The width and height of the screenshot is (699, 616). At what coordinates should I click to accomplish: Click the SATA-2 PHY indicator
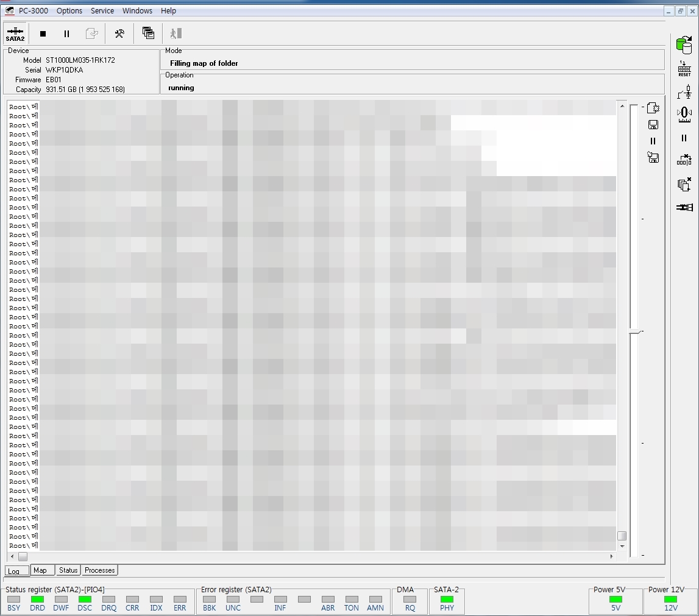447,600
